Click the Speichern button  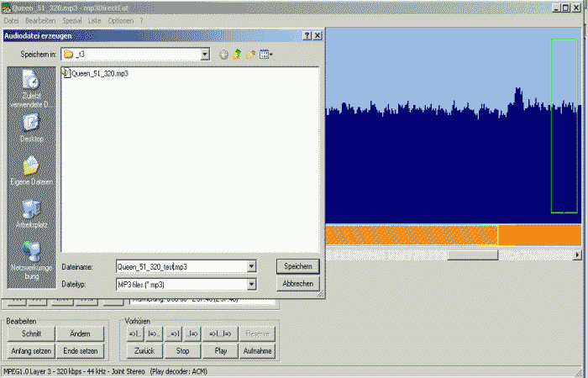click(297, 266)
